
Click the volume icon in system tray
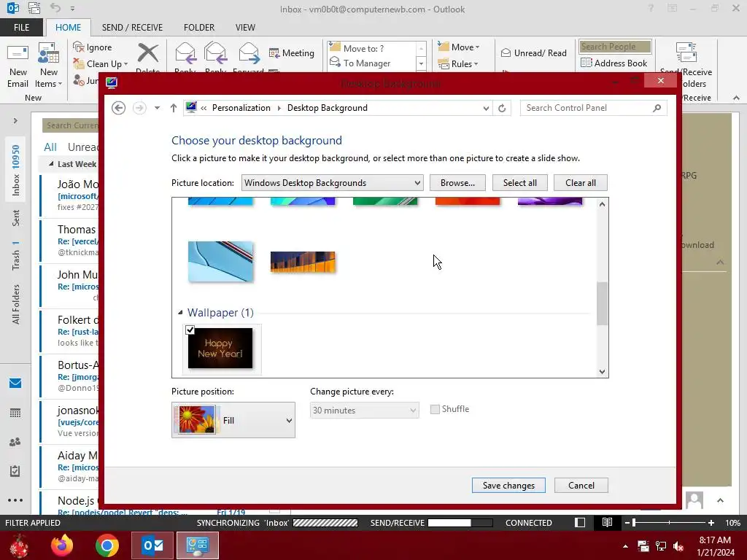click(x=678, y=546)
